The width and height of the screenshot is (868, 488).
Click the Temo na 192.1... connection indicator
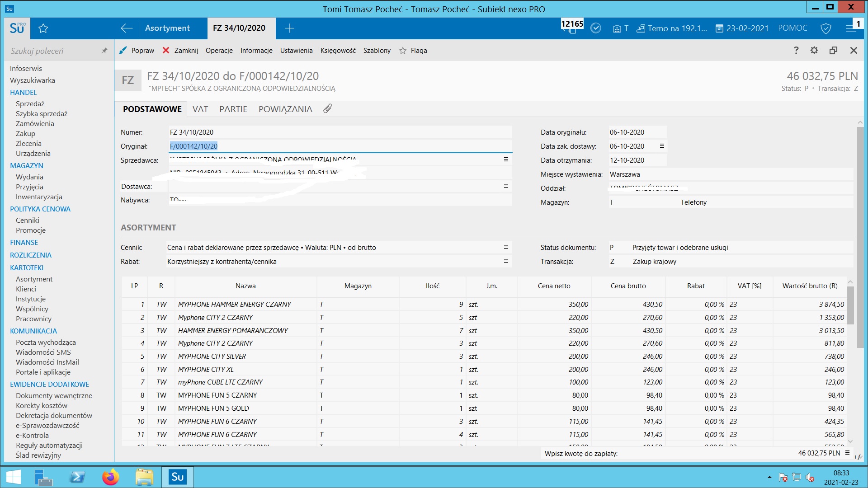pyautogui.click(x=672, y=28)
